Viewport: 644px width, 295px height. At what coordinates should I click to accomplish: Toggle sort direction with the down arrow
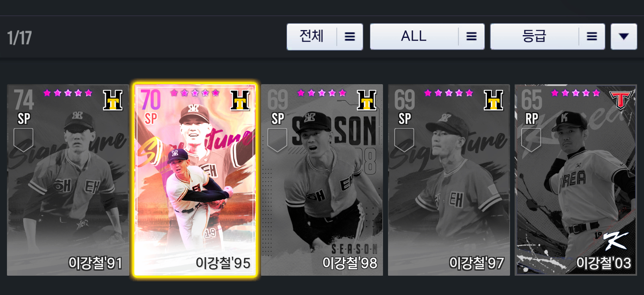pyautogui.click(x=624, y=37)
